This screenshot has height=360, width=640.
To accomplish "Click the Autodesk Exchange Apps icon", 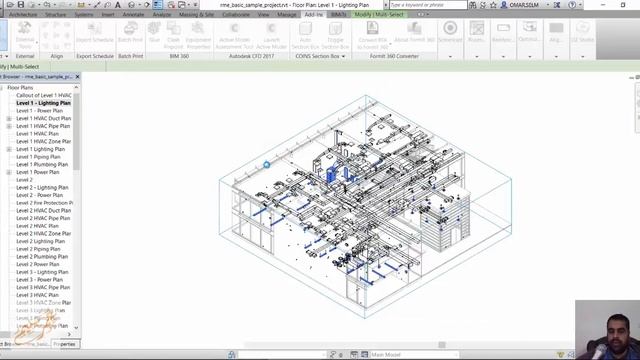I will coord(557,5).
